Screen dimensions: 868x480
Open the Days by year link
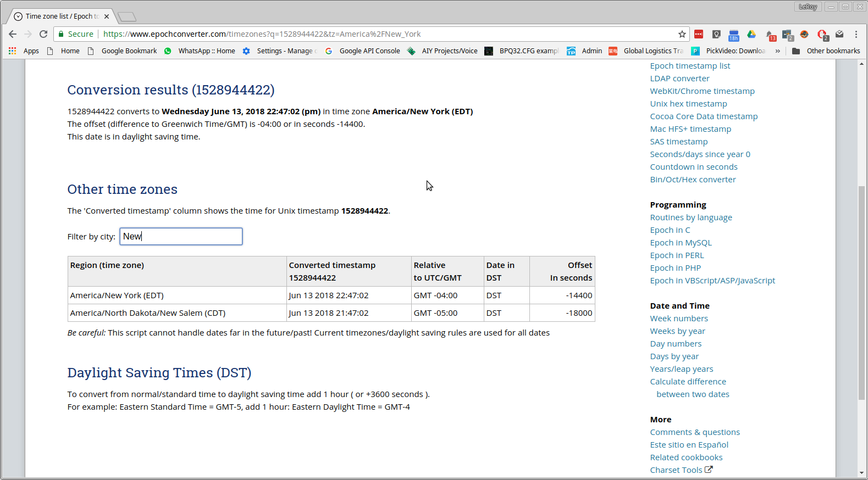(x=674, y=356)
